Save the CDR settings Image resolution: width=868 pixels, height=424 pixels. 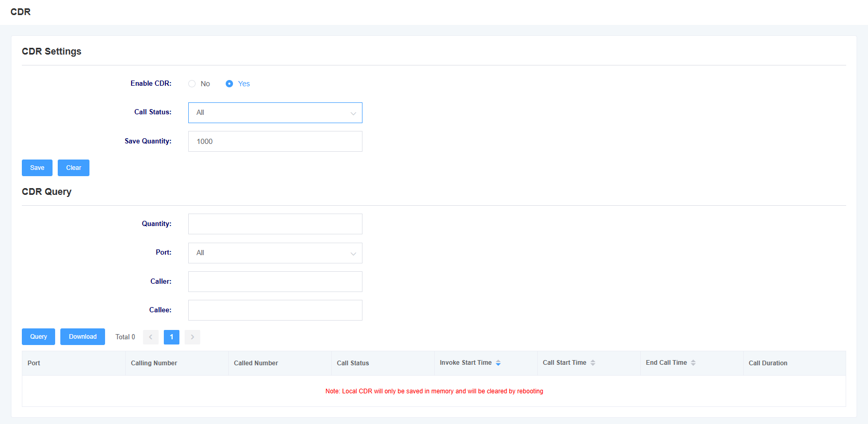pyautogui.click(x=37, y=168)
